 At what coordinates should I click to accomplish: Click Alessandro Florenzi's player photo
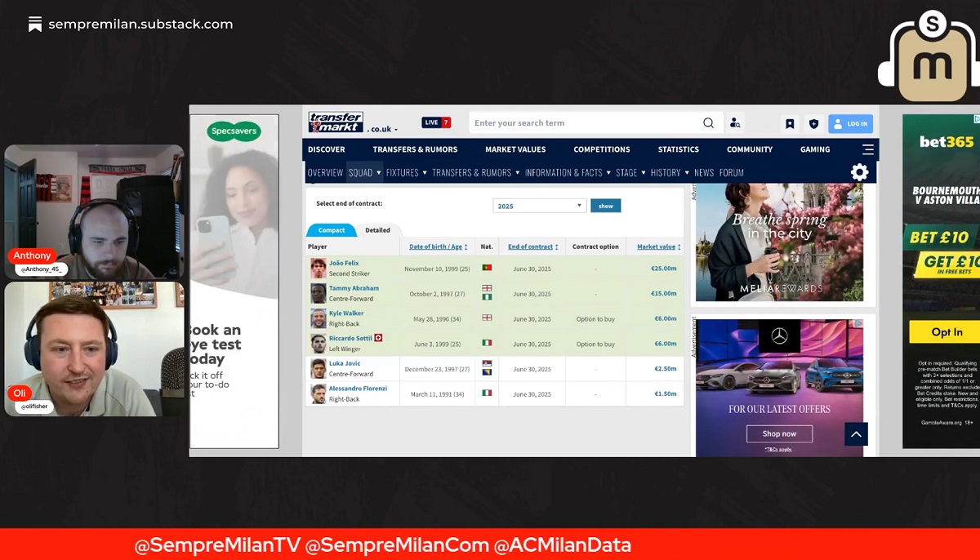(318, 393)
